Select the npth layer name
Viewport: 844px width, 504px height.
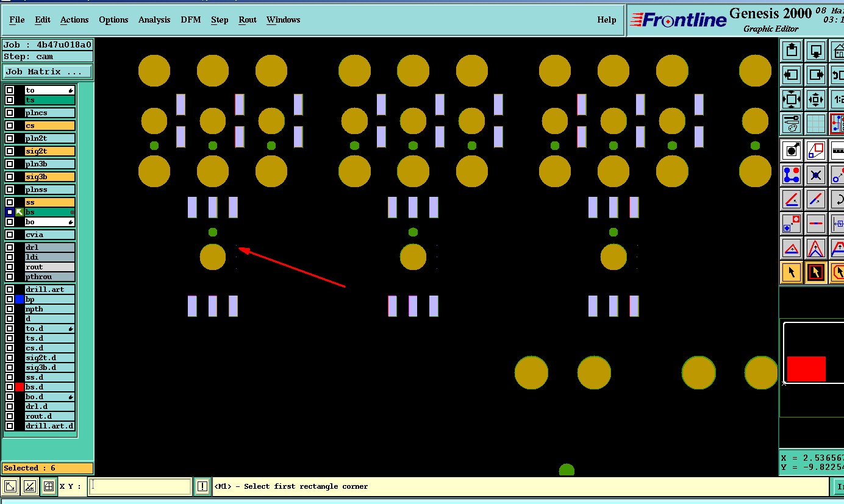[49, 309]
